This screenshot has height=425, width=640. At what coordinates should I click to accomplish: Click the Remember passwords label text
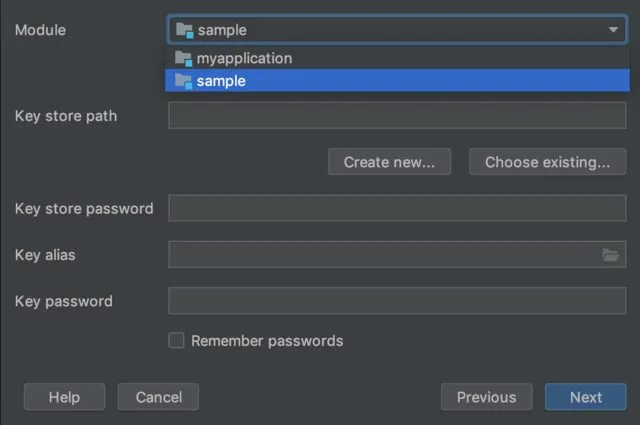click(x=267, y=341)
